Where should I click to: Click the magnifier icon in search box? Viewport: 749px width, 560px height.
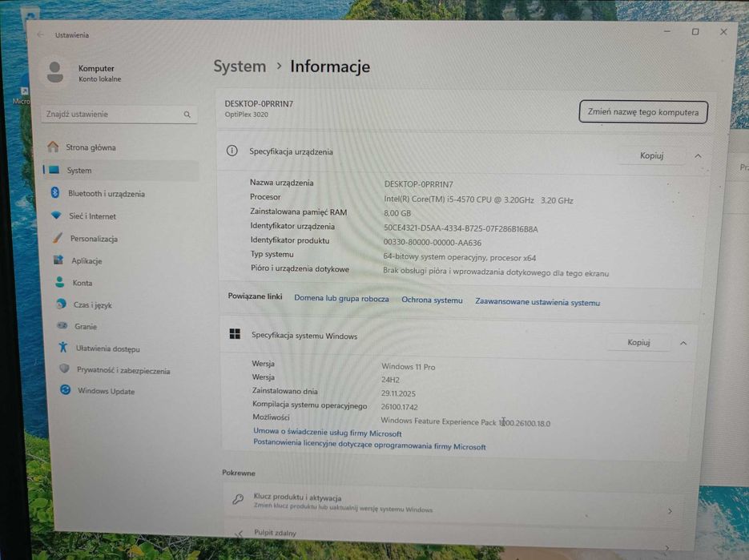coord(187,115)
